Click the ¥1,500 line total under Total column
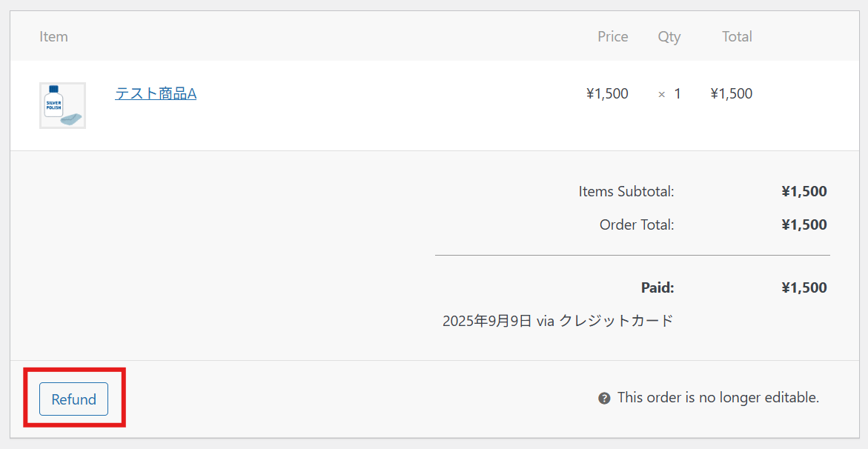The height and width of the screenshot is (449, 868). coord(731,94)
